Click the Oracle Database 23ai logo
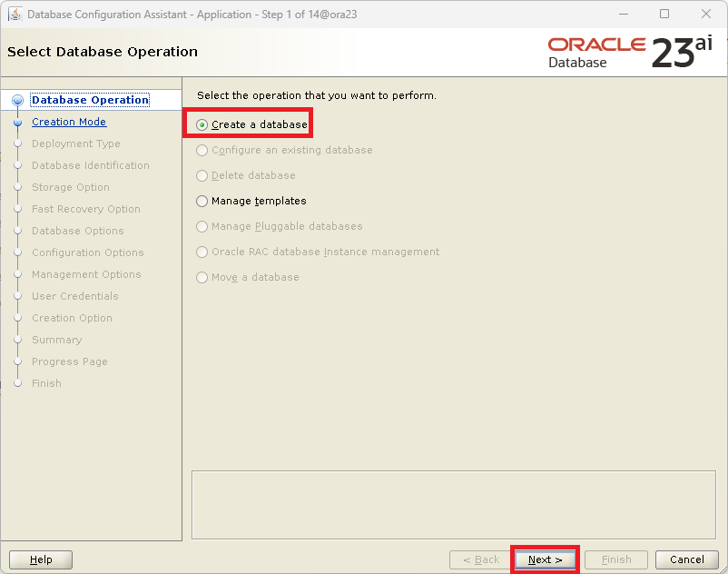Viewport: 728px width, 574px height. (630, 53)
